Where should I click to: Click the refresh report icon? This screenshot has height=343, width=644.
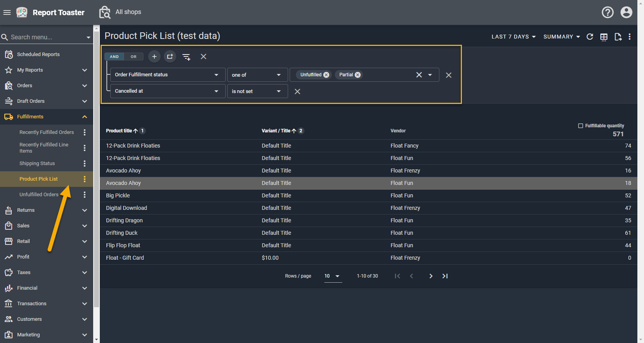(x=590, y=37)
